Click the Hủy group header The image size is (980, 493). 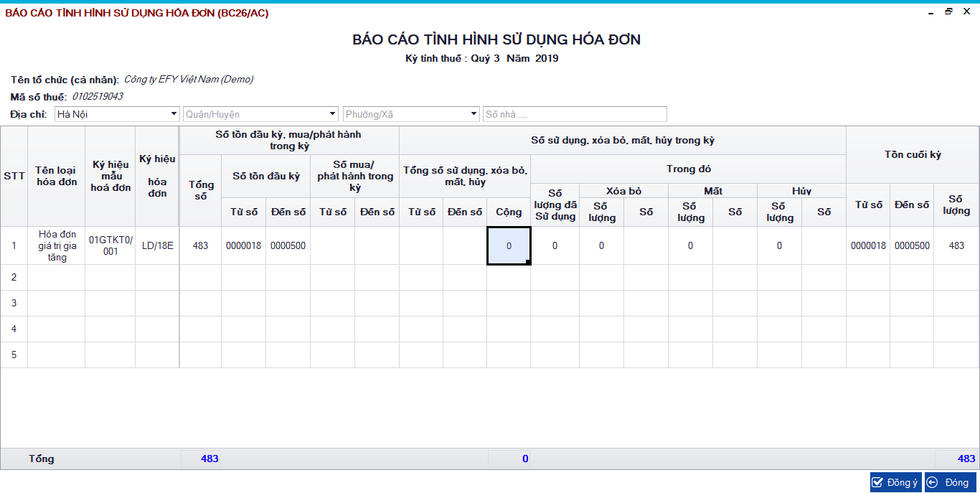[x=802, y=191]
